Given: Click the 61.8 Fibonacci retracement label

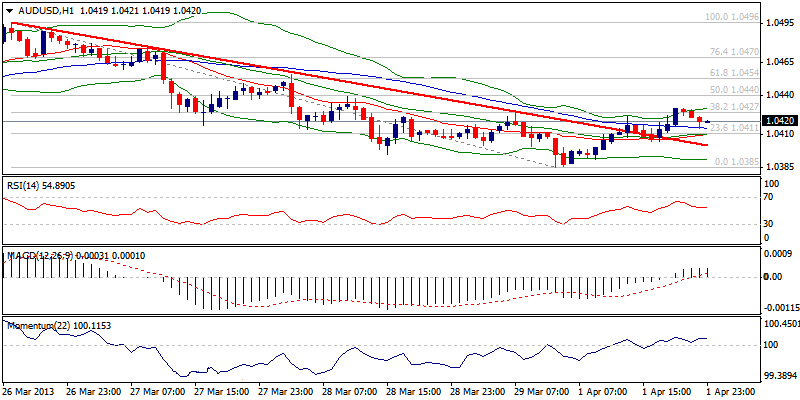Looking at the screenshot, I should [x=730, y=73].
